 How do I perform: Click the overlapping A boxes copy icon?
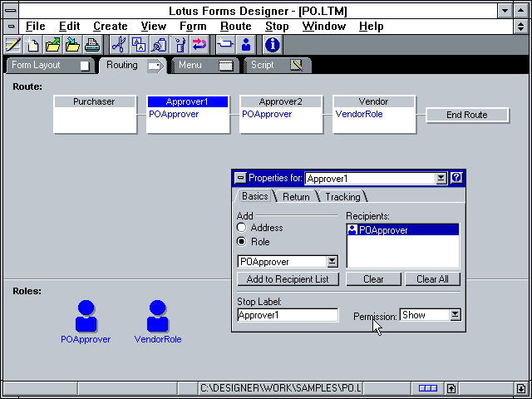pos(139,45)
